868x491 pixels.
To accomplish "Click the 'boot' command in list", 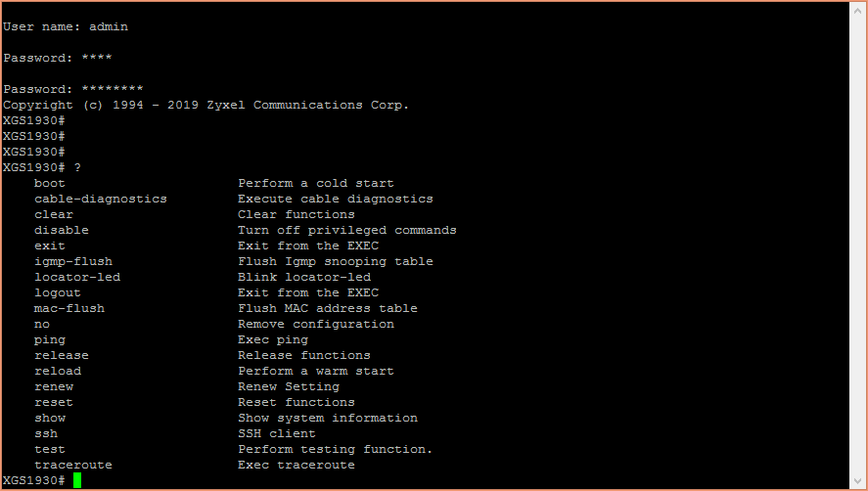I will click(50, 183).
